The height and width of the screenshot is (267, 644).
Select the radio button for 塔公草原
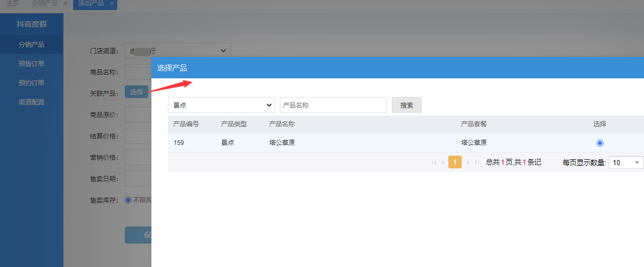600,143
